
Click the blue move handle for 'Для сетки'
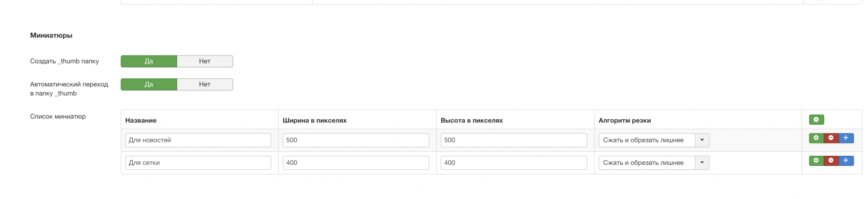(846, 161)
